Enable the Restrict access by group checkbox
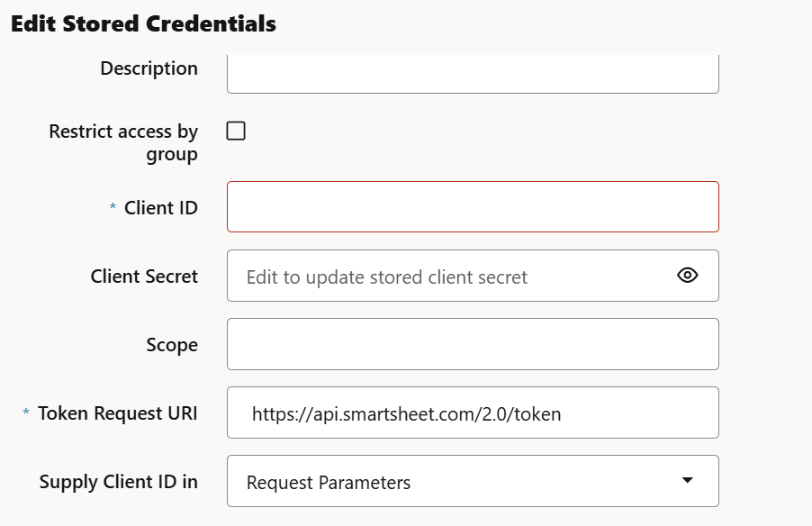Screen dimensions: 812x526 (x=236, y=131)
